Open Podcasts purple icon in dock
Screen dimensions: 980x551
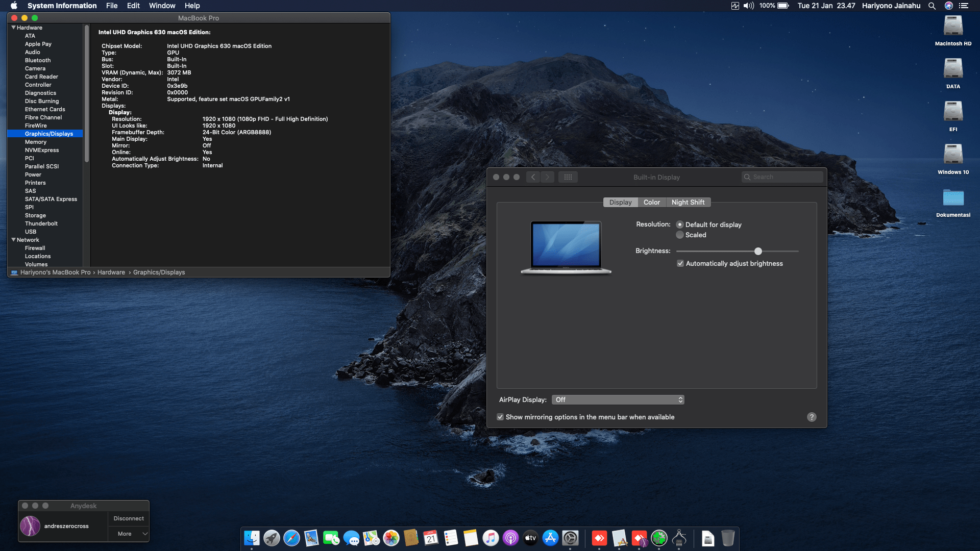[x=510, y=538]
